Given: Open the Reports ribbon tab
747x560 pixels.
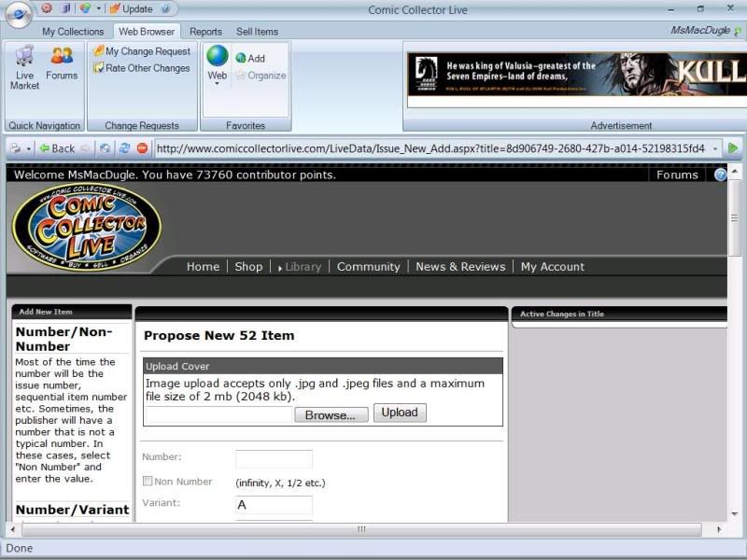Looking at the screenshot, I should 205,32.
